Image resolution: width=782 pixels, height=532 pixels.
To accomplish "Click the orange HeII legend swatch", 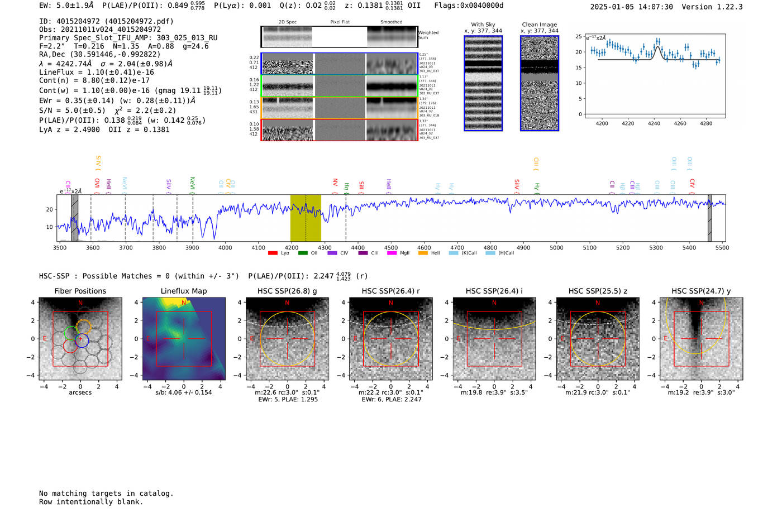I will [x=423, y=253].
